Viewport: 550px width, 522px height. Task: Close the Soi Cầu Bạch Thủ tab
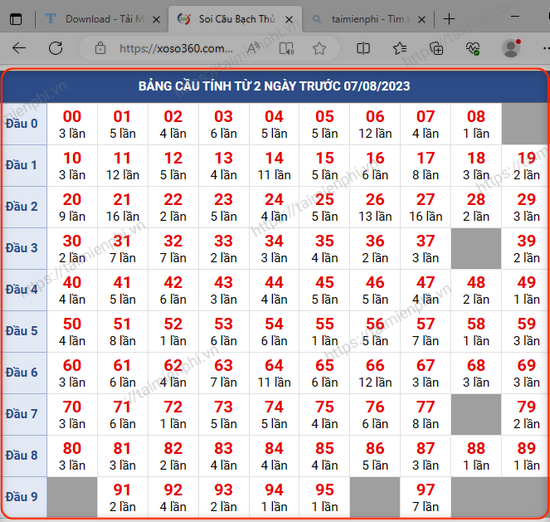click(289, 20)
